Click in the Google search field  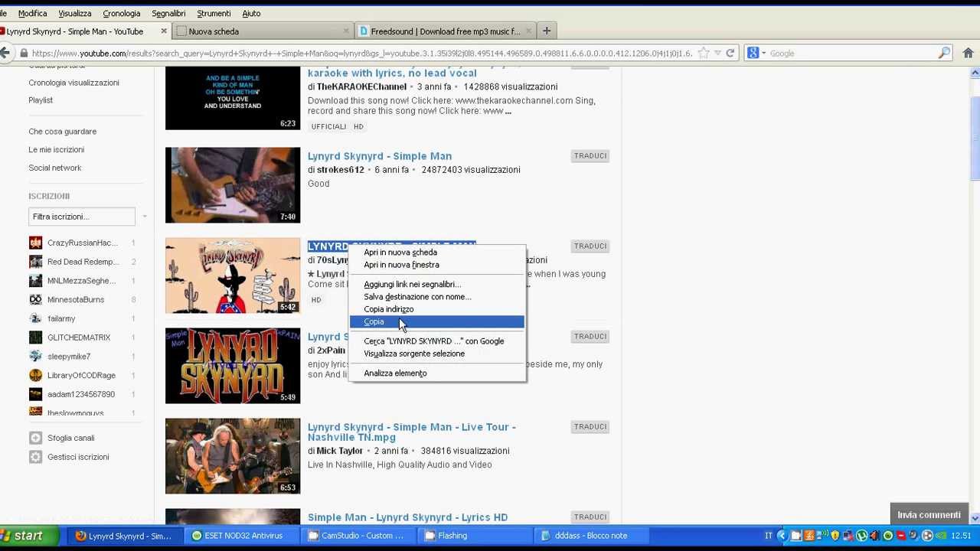click(x=850, y=53)
